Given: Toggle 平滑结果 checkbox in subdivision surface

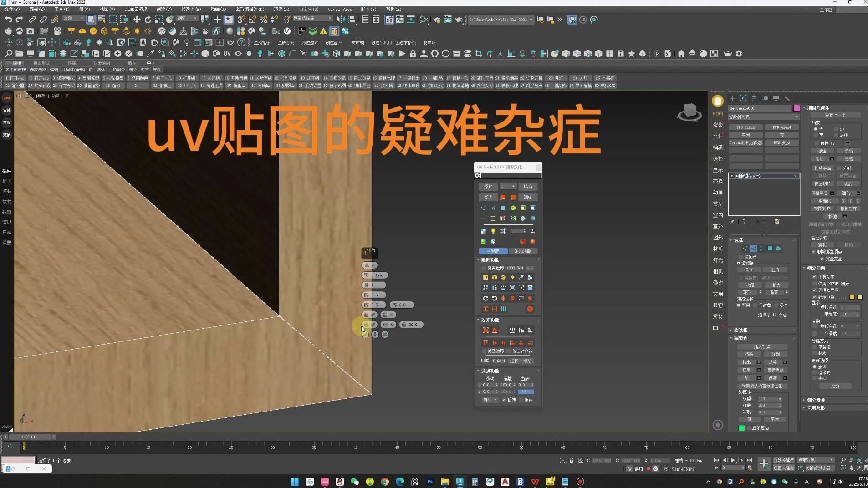Looking at the screenshot, I should tap(815, 276).
